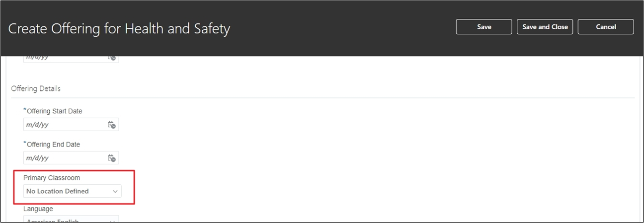The width and height of the screenshot is (644, 223).
Task: Click the partially hidden calendar icon above Offering Details
Action: pyautogui.click(x=112, y=58)
